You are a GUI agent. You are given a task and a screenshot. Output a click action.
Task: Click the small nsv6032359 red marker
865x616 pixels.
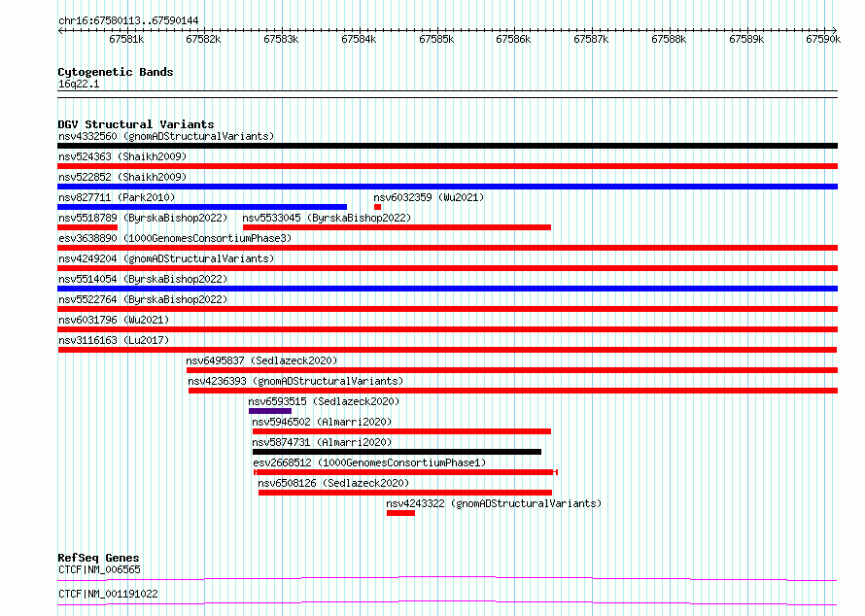[377, 207]
